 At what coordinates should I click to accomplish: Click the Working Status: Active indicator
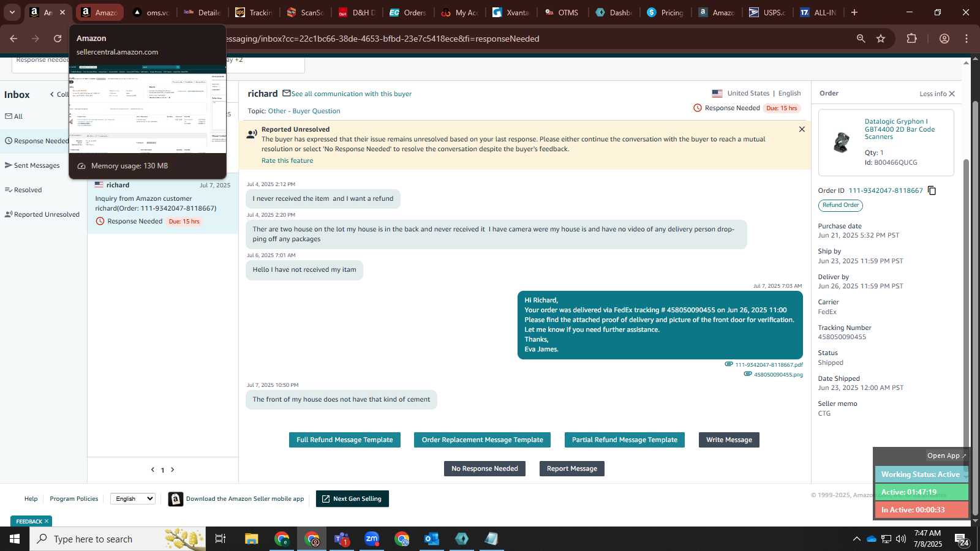[x=921, y=474]
